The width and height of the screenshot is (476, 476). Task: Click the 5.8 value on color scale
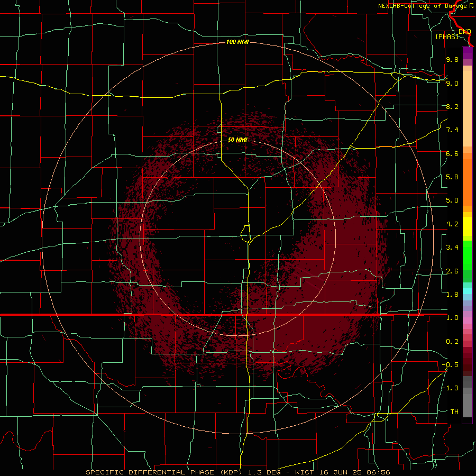coord(452,177)
